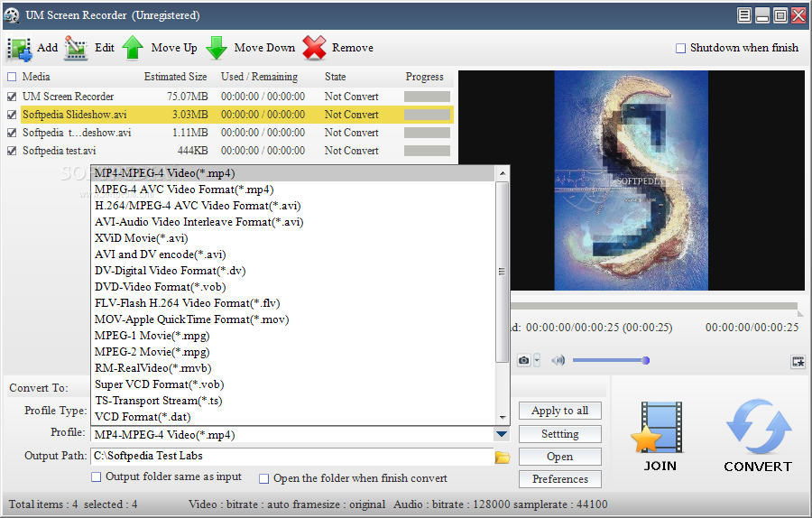Choose MOV-Apple QuickTime Format(*.mov)
The image size is (812, 518).
pyautogui.click(x=293, y=319)
